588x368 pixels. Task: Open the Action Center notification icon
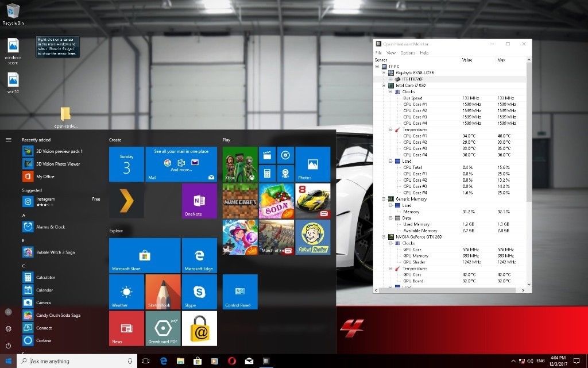(577, 361)
